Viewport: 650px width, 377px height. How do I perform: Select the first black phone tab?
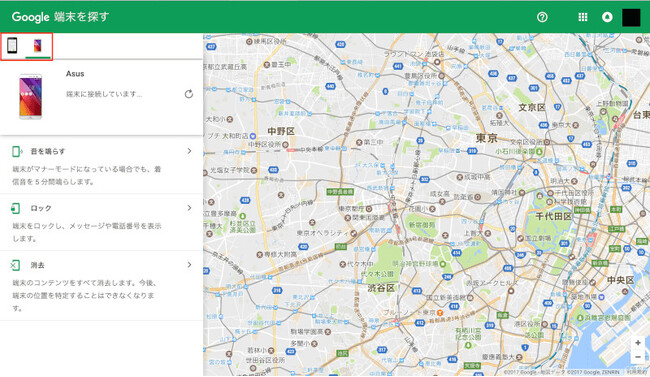point(12,45)
